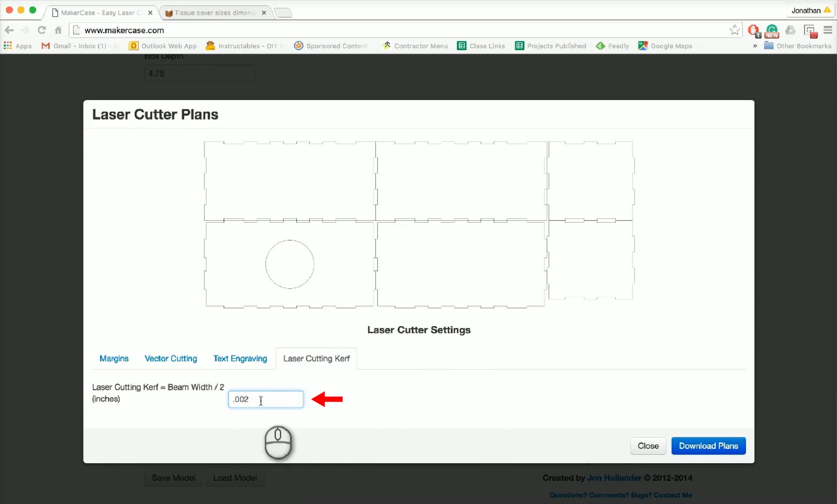The height and width of the screenshot is (504, 837).
Task: Open the Apps grid shortcut
Action: [x=17, y=46]
